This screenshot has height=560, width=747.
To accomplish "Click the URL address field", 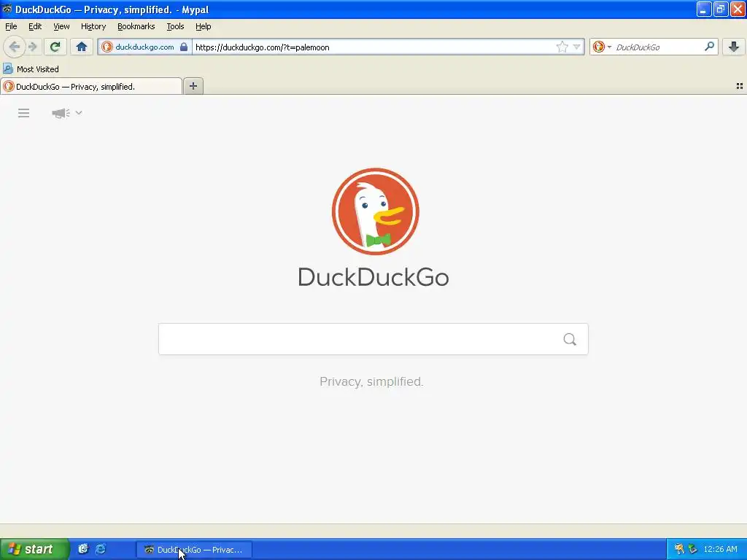I will [374, 47].
